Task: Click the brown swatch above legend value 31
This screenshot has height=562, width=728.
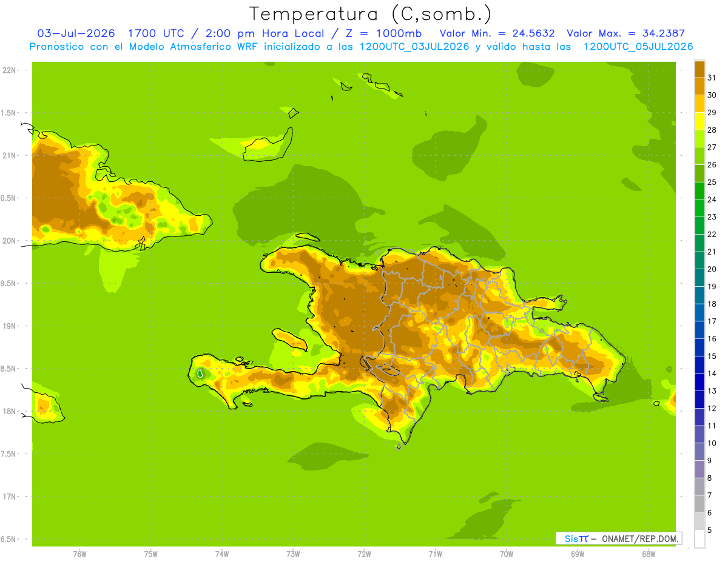Action: pos(699,69)
